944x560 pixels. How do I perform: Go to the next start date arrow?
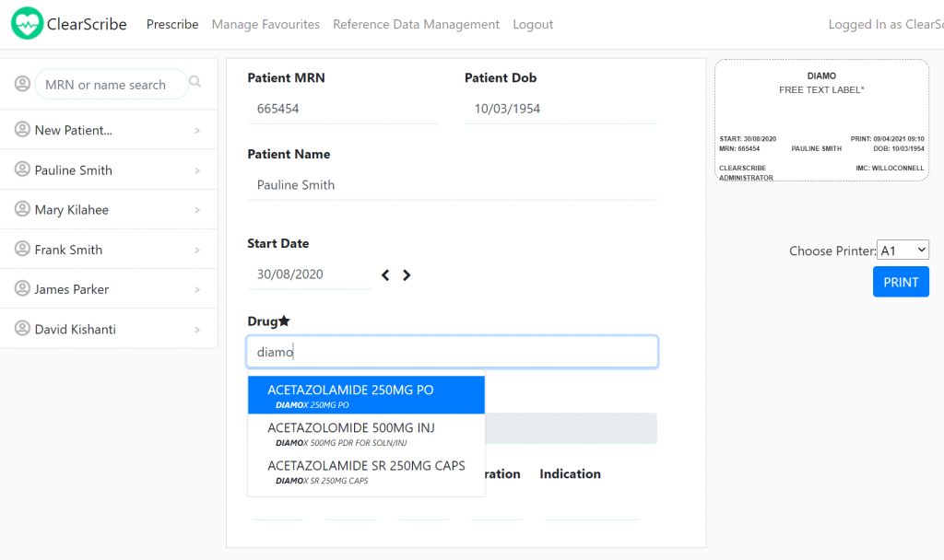[407, 274]
